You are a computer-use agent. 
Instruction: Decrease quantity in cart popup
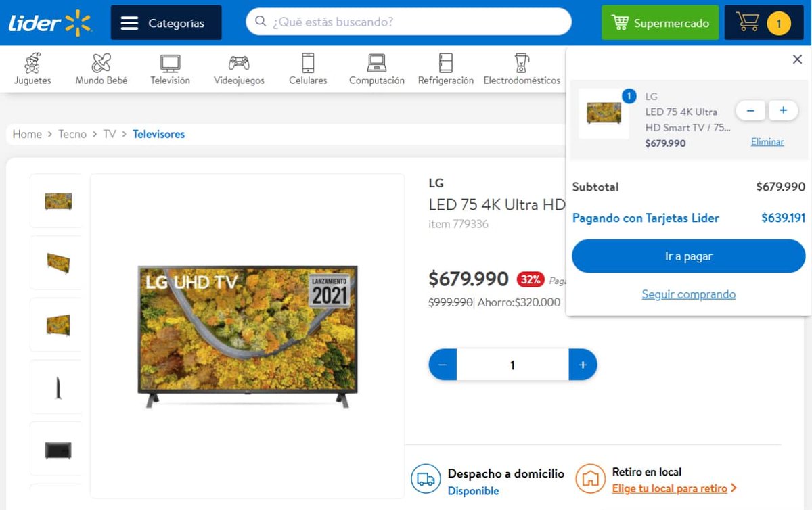point(750,110)
